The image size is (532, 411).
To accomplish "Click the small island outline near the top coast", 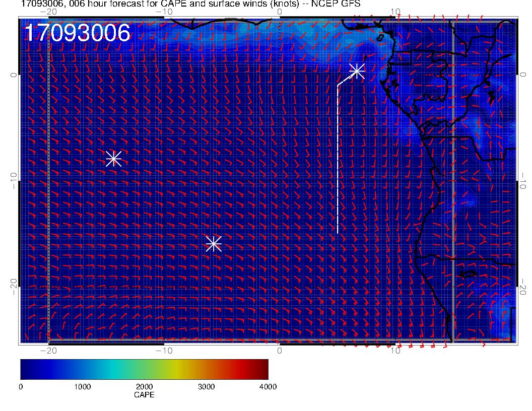I will tap(381, 36).
